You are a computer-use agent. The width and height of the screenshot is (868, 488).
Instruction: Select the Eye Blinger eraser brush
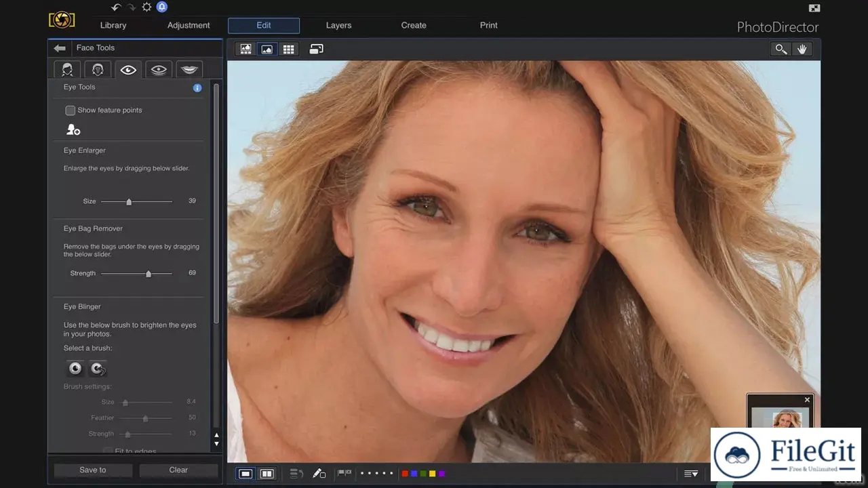pos(98,368)
